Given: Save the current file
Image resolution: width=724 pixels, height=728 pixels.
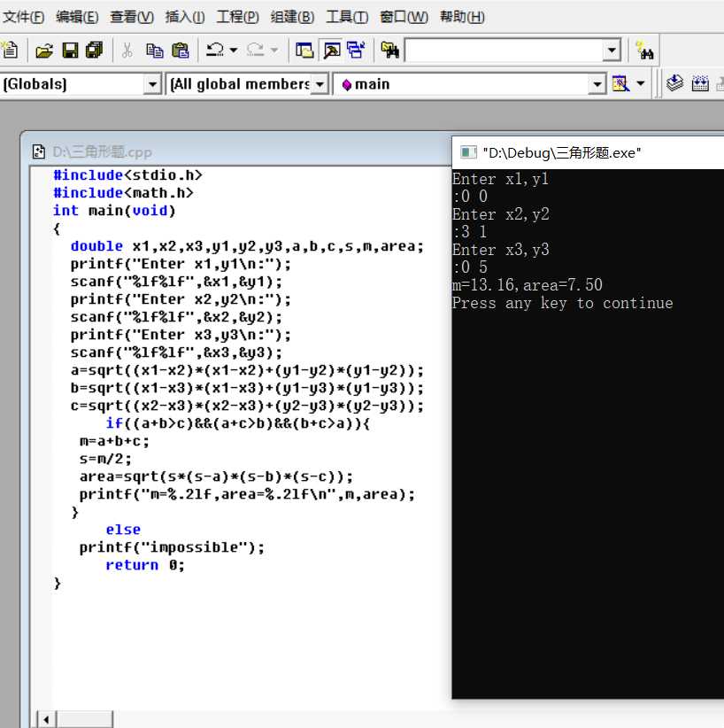Looking at the screenshot, I should [70, 50].
